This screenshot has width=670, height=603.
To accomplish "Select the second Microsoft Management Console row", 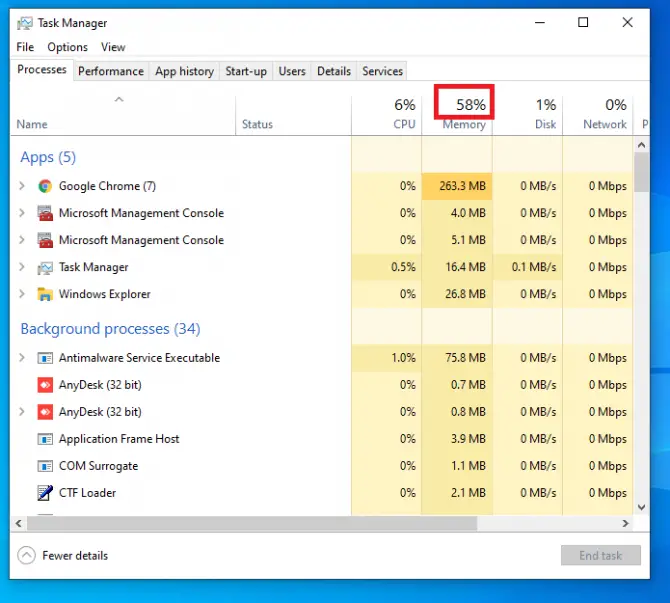I will pyautogui.click(x=141, y=240).
